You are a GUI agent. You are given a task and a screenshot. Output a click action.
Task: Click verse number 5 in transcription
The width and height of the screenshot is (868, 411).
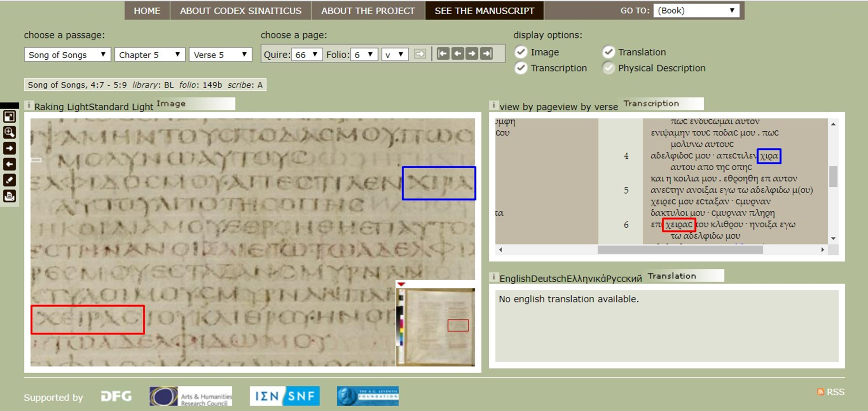tap(626, 190)
